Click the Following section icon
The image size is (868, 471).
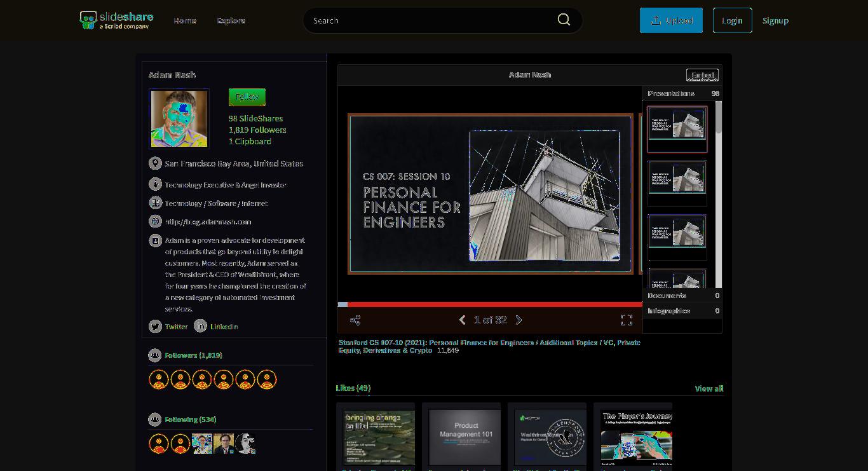pos(154,420)
